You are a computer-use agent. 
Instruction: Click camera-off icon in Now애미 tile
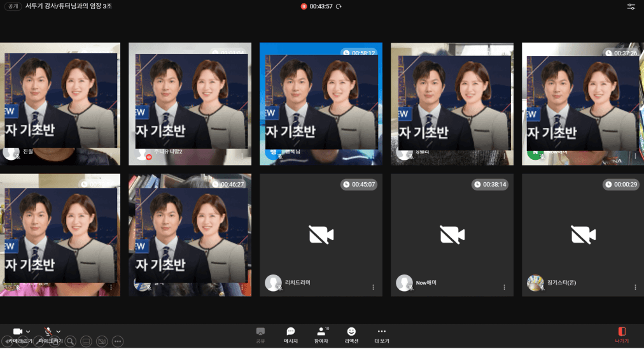452,235
